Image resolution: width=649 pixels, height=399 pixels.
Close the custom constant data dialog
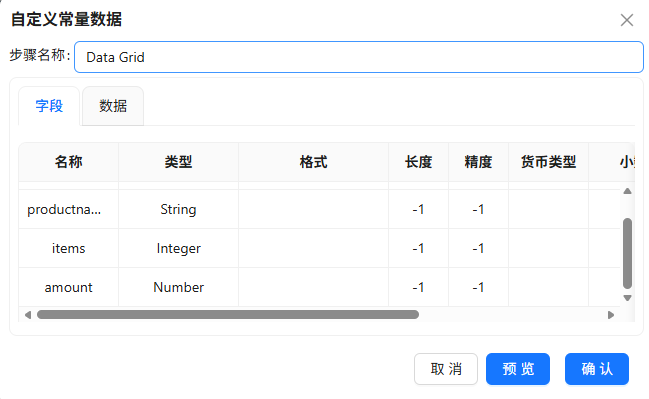627,20
